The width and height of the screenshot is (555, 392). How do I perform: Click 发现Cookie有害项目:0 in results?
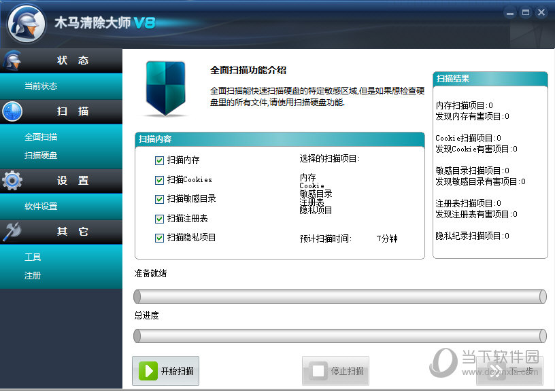pyautogui.click(x=476, y=149)
